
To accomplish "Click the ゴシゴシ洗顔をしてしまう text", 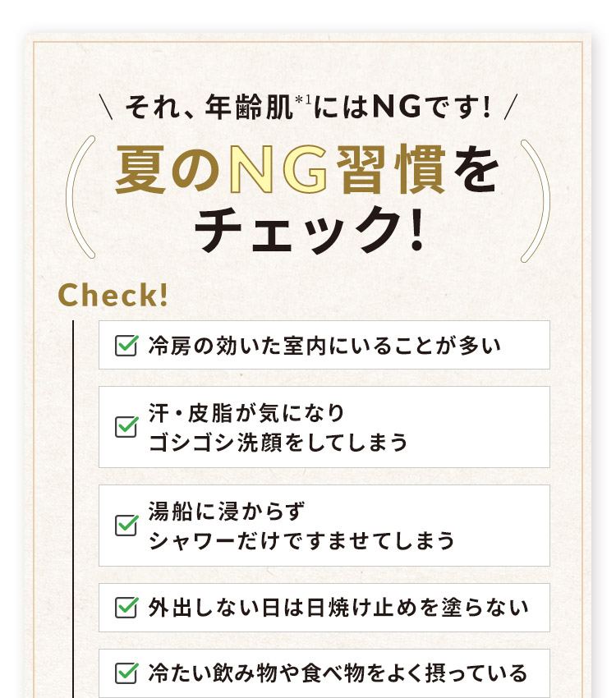I will (x=278, y=443).
